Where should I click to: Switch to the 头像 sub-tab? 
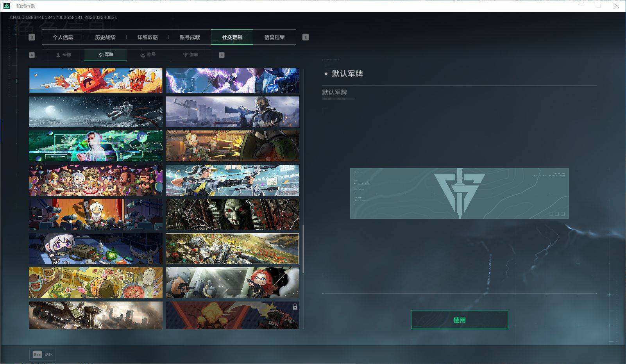coord(63,55)
